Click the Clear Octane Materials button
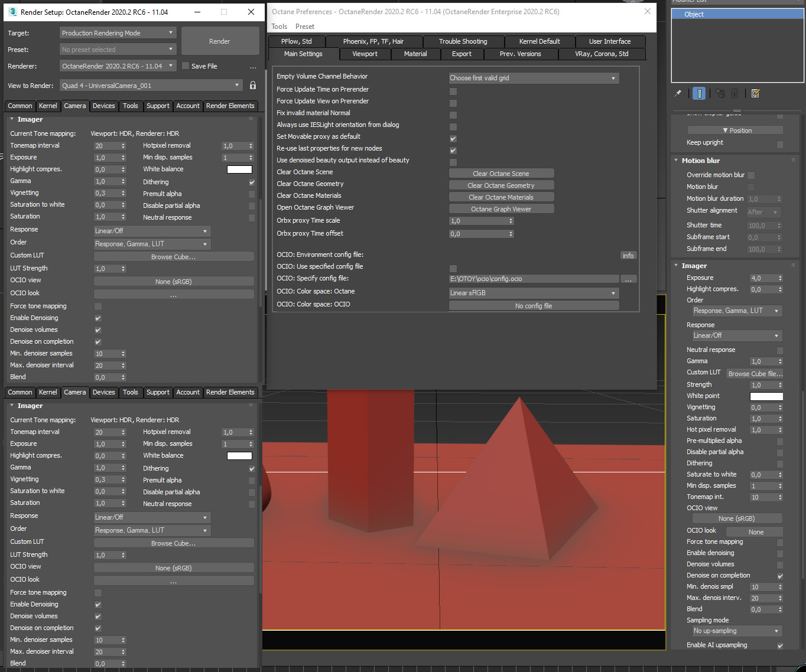The image size is (806, 672). click(501, 197)
